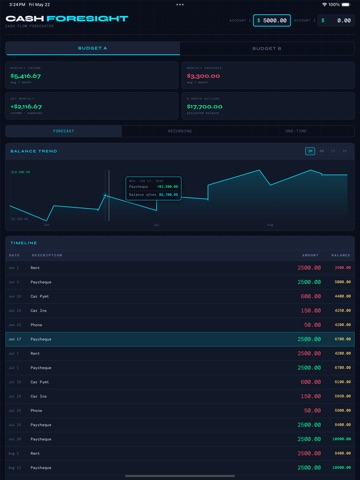Switch to the Budget B tab
Image resolution: width=360 pixels, height=480 pixels.
(x=267, y=48)
